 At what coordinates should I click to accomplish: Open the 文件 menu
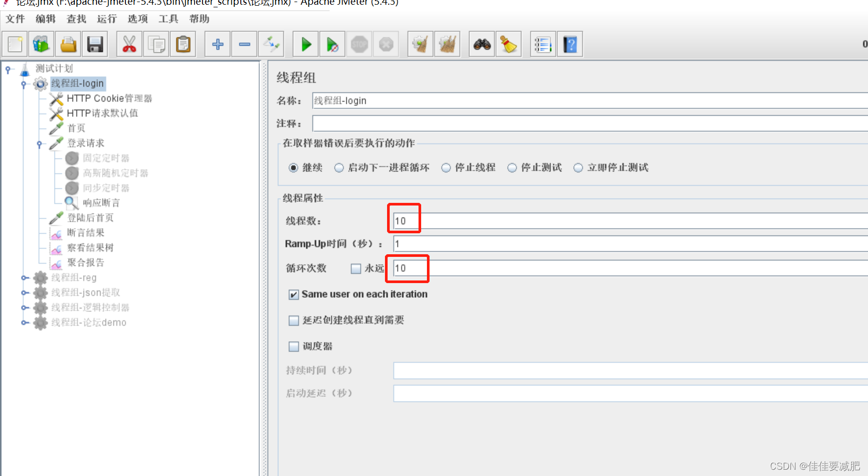pyautogui.click(x=15, y=19)
